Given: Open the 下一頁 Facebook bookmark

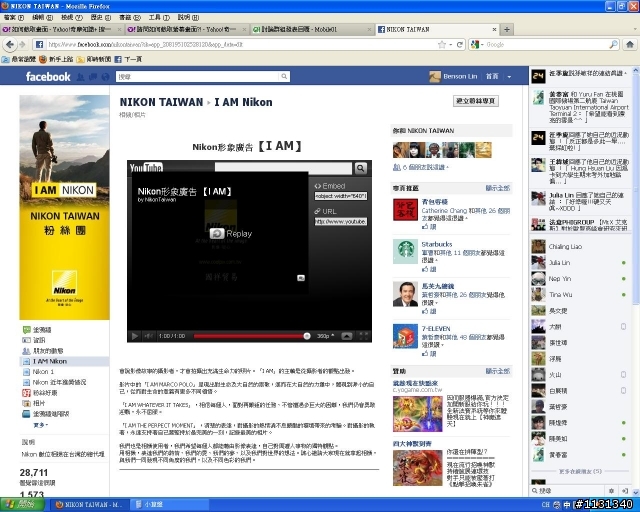Looking at the screenshot, I should click(x=128, y=59).
